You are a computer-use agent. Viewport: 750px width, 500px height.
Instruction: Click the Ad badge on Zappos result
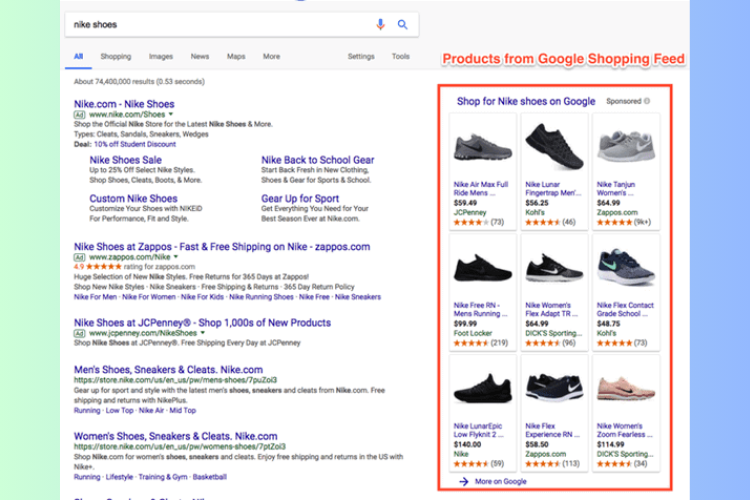(79, 257)
